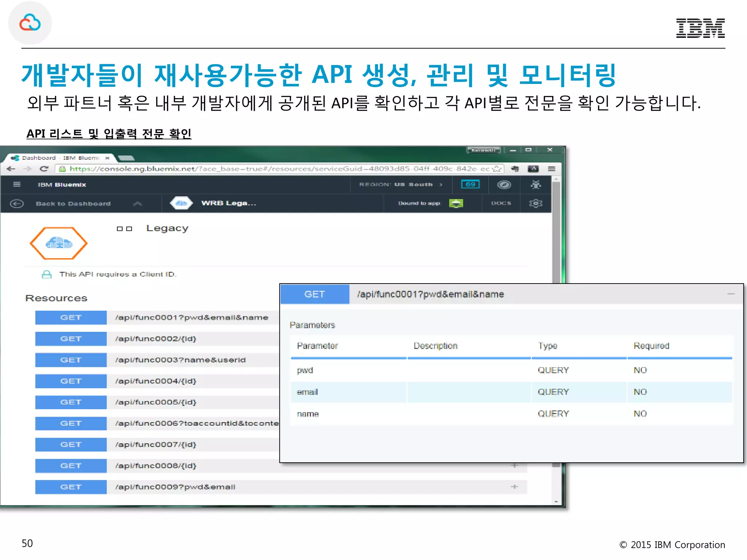Open the Chrome hamburger menu
This screenshot has height=560, width=747.
pos(551,169)
